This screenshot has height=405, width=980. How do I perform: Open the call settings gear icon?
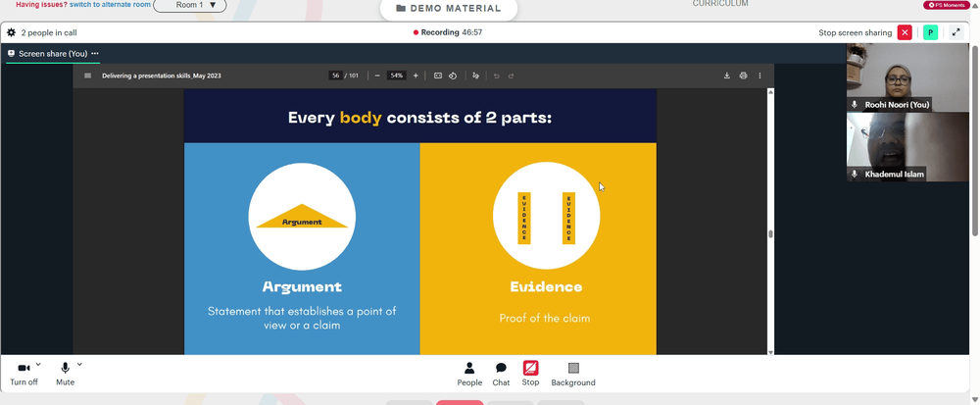[11, 32]
